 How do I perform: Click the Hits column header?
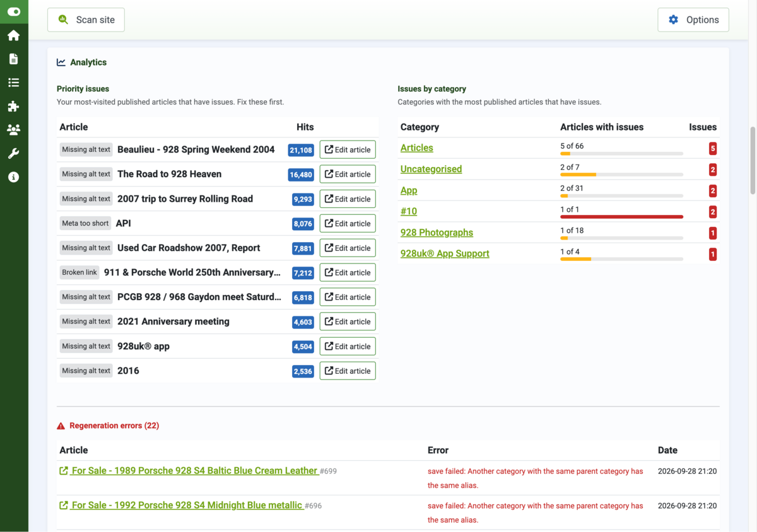tap(305, 127)
